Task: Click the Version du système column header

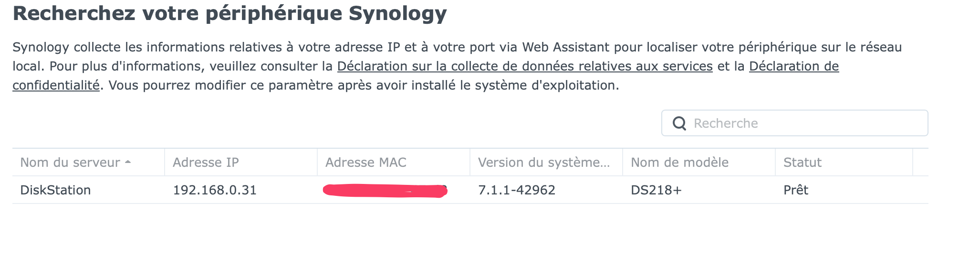Action: pyautogui.click(x=544, y=162)
